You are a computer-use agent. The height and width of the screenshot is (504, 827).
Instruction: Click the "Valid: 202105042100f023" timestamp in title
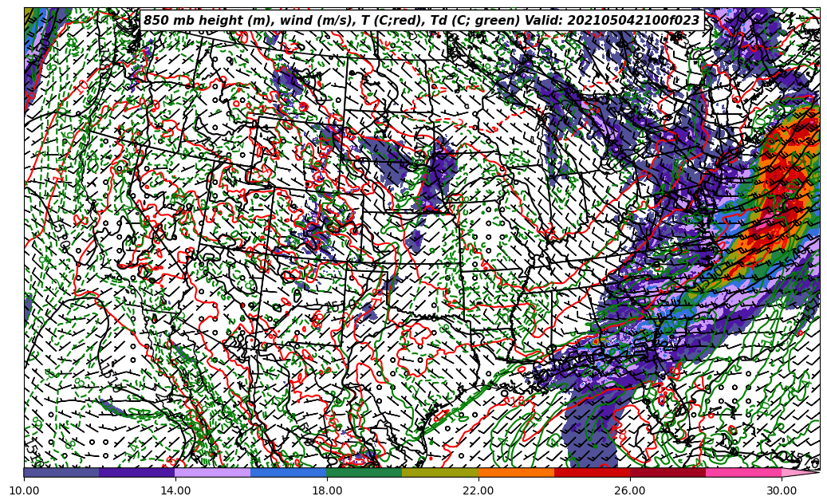(612, 21)
